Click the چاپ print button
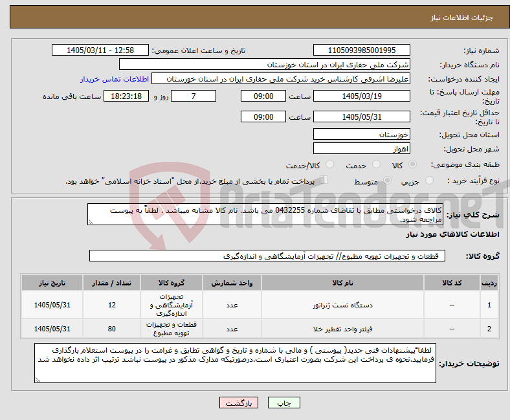Screen dimensions: 510x420 coord(284,403)
